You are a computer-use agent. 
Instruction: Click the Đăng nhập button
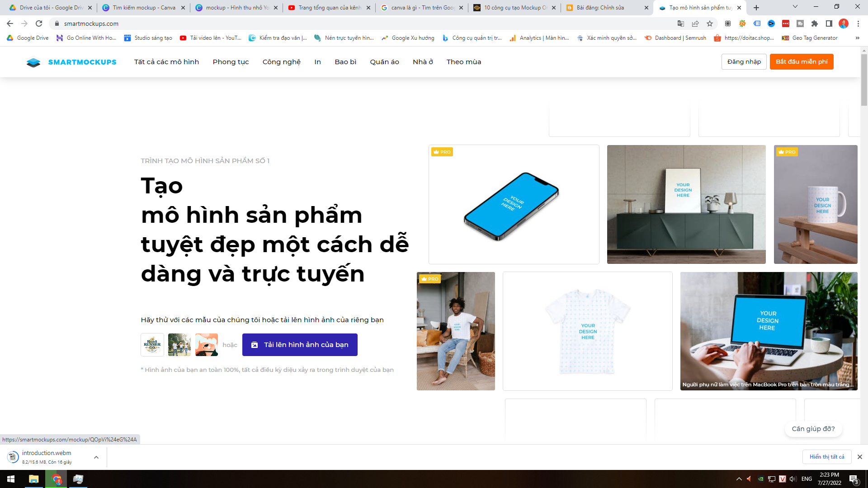744,62
